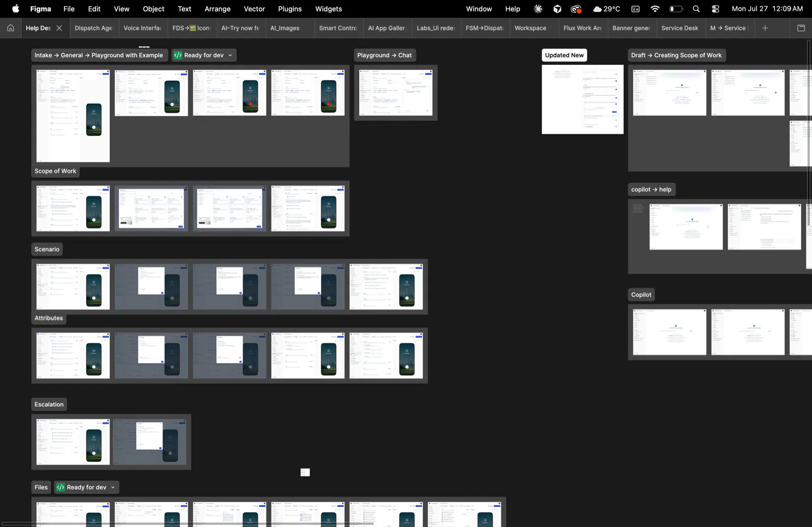Add a new Figma tab
Image resolution: width=812 pixels, height=527 pixels.
click(765, 28)
